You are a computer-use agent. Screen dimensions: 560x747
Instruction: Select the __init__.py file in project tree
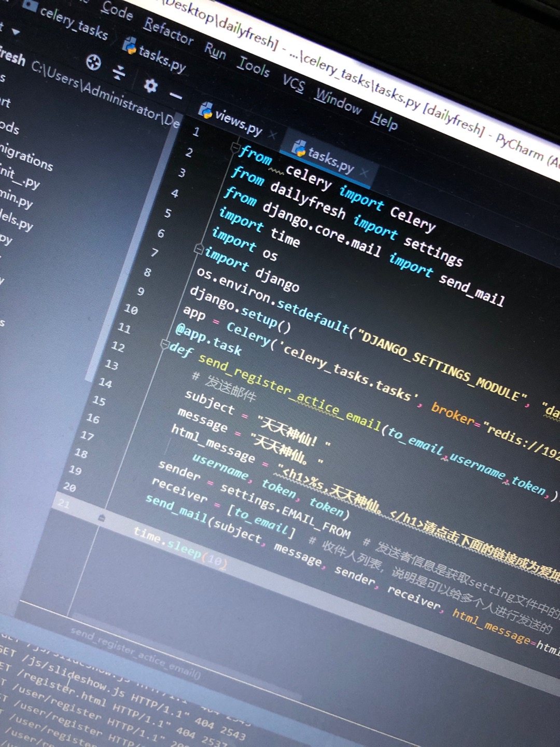[x=20, y=176]
